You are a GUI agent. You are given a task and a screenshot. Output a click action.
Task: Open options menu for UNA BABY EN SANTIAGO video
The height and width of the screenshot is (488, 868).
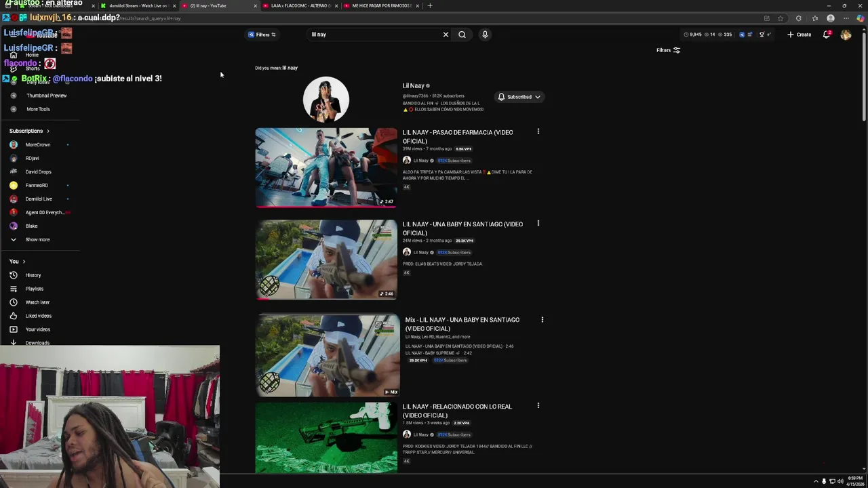point(538,223)
